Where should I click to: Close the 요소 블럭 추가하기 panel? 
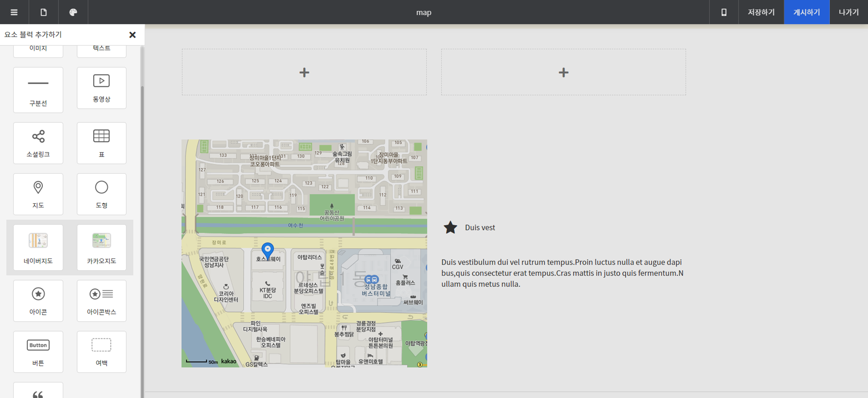click(132, 35)
